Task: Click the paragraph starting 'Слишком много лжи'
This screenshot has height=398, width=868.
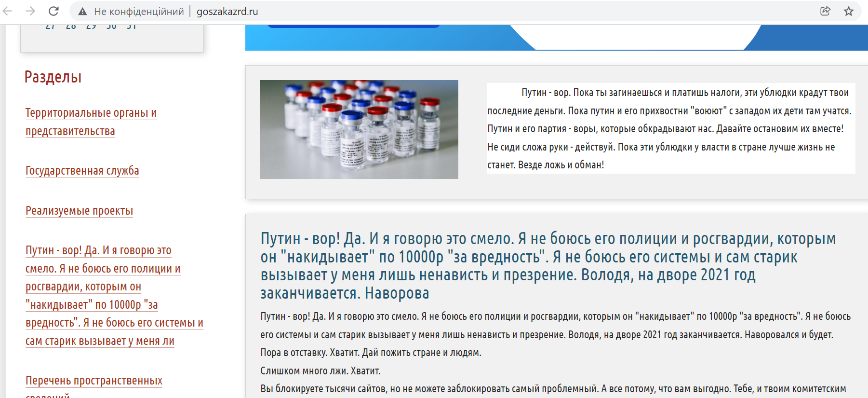Action: coord(320,371)
